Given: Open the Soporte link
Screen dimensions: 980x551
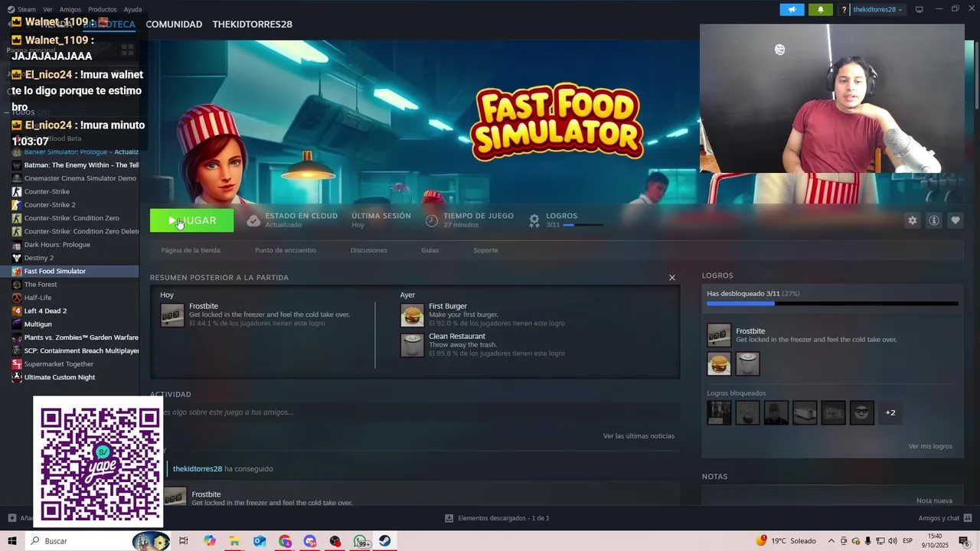Looking at the screenshot, I should [x=485, y=250].
